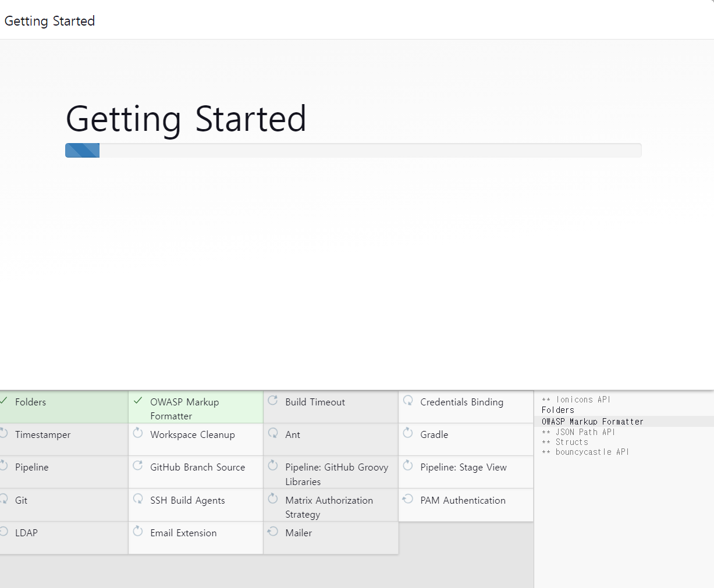Select the Ant plugin label
The height and width of the screenshot is (588, 714).
pyautogui.click(x=293, y=434)
